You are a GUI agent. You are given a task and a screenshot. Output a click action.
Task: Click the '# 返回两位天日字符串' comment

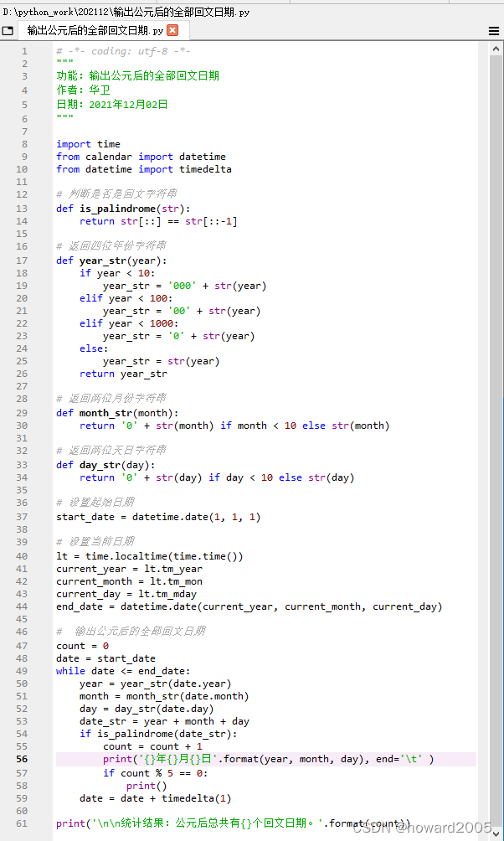[111, 451]
